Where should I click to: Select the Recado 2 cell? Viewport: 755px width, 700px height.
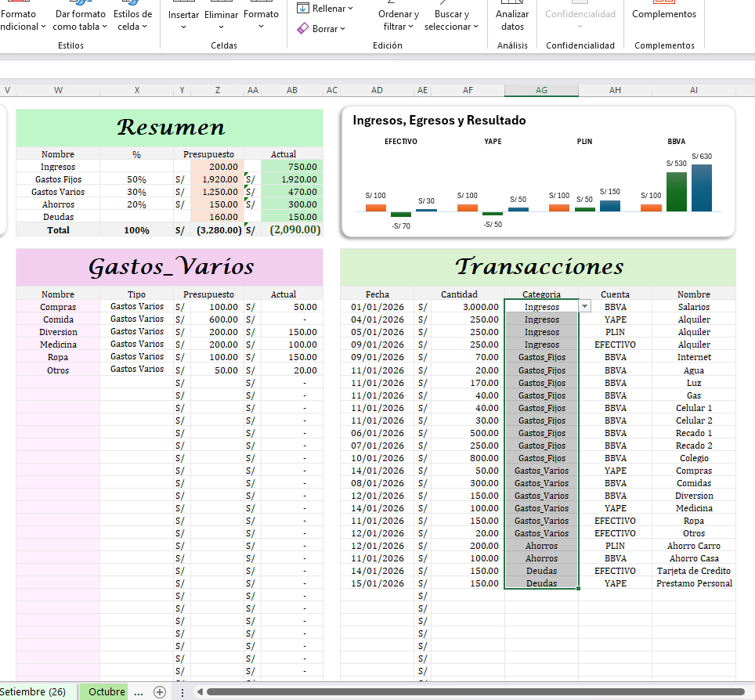(693, 446)
